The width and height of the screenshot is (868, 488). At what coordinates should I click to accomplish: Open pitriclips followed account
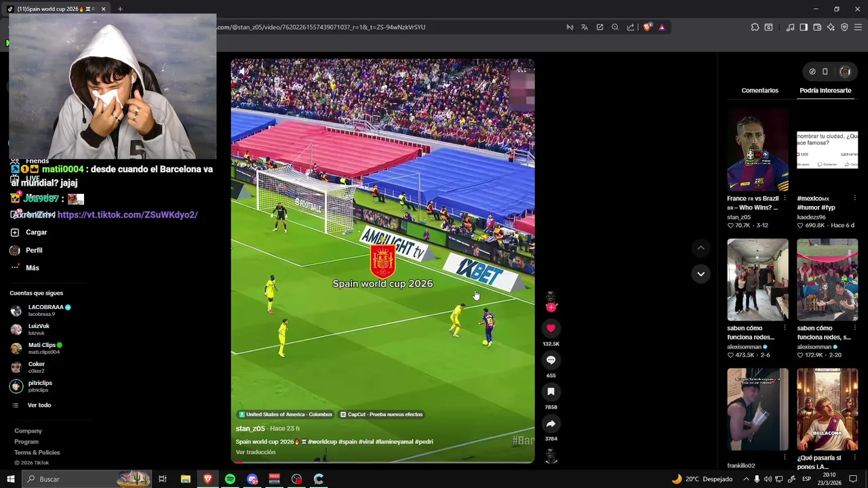tap(31, 386)
